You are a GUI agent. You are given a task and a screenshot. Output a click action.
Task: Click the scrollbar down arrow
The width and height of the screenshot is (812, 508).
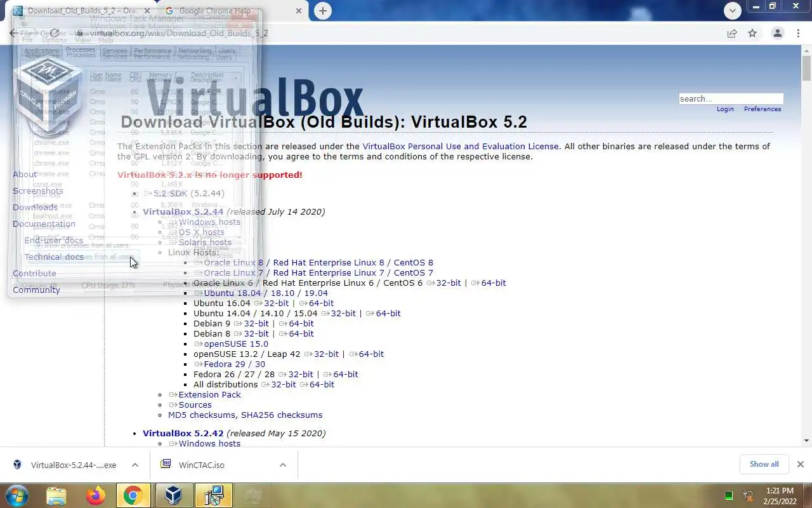(x=806, y=441)
